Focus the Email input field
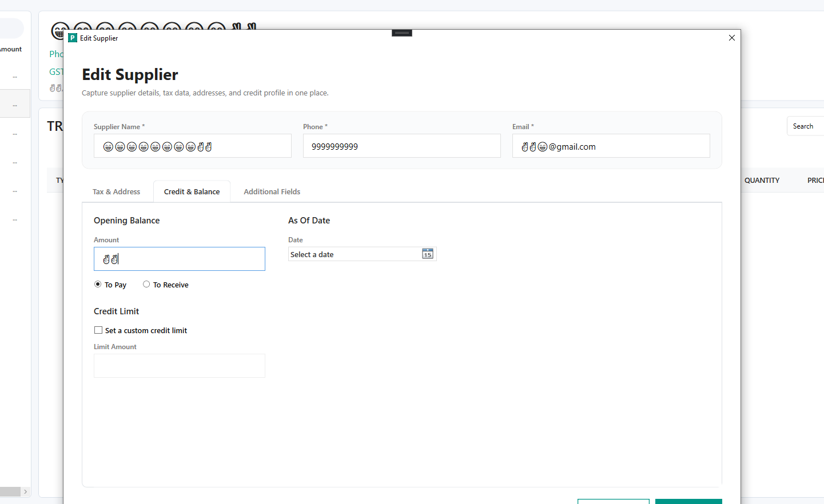824x504 pixels. click(611, 146)
